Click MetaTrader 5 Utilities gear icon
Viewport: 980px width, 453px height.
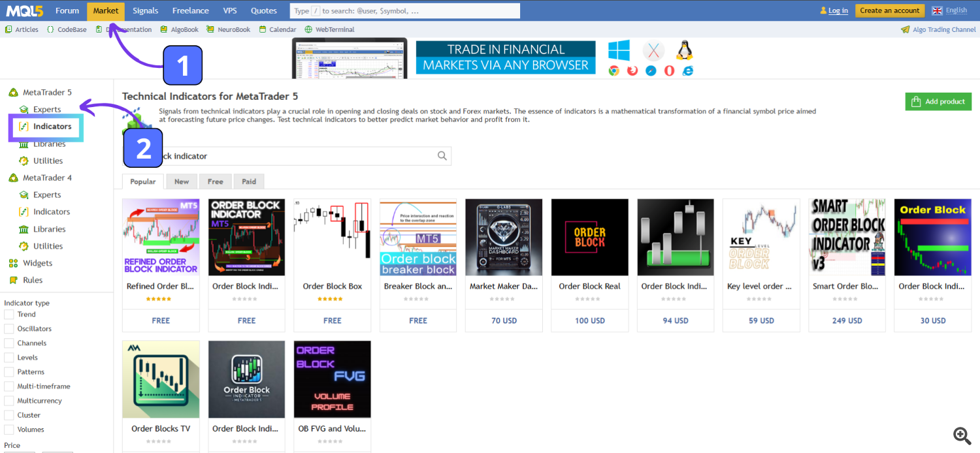click(24, 161)
